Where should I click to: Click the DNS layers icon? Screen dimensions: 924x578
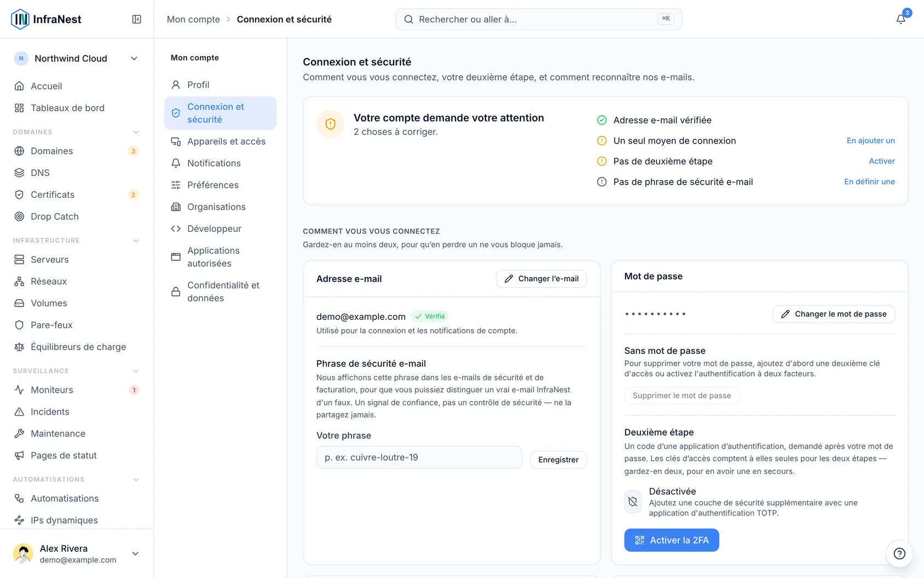coord(19,173)
